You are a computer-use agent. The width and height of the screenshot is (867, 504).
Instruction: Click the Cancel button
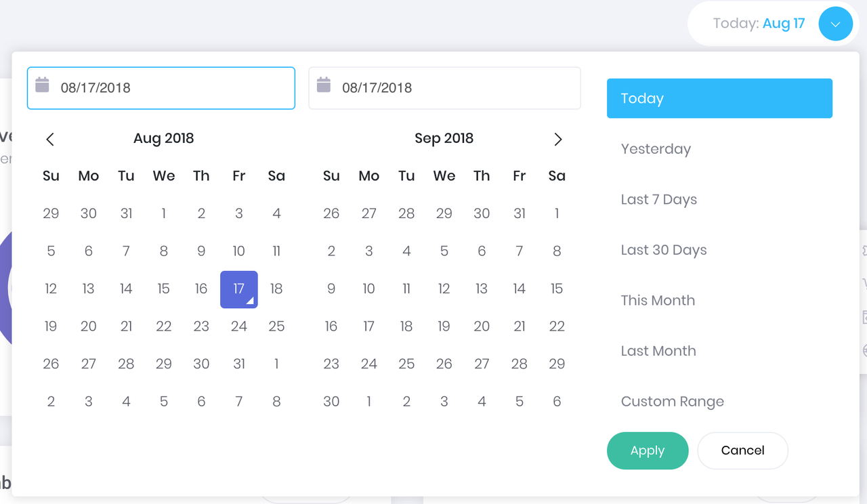(x=742, y=450)
